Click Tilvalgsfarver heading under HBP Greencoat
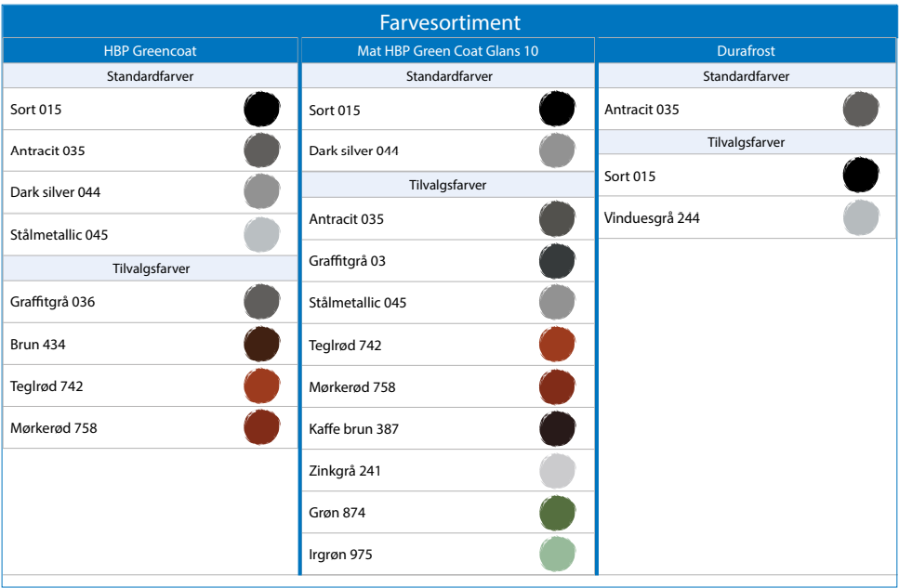Screen dimensions: 899x588 [x=151, y=268]
